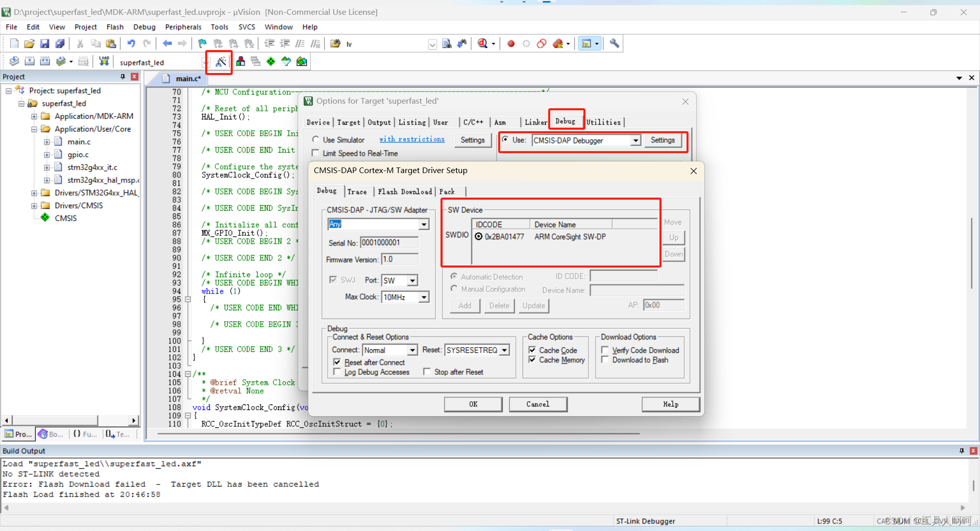Click the Project panel horizontal scrollbar

(70, 420)
